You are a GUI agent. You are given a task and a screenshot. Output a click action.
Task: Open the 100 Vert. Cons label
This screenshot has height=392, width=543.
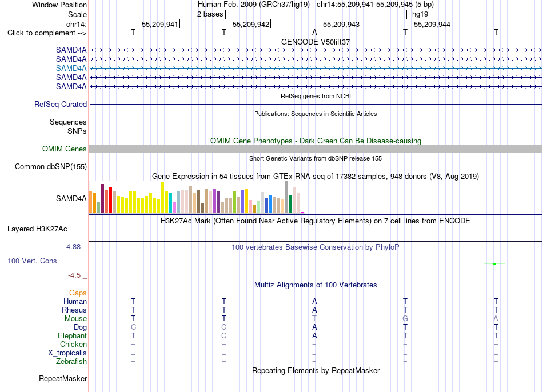[x=32, y=261]
